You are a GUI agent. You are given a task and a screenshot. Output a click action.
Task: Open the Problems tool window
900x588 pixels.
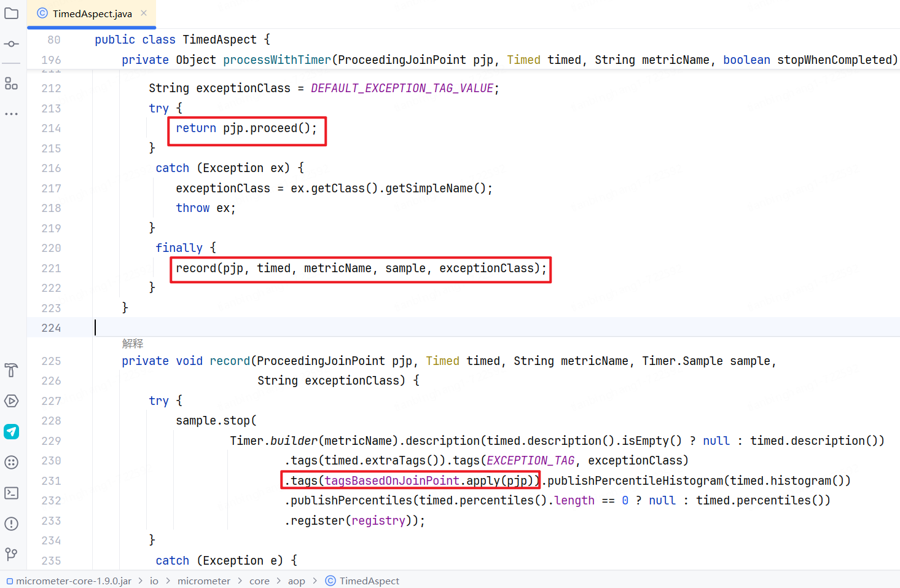tap(12, 523)
